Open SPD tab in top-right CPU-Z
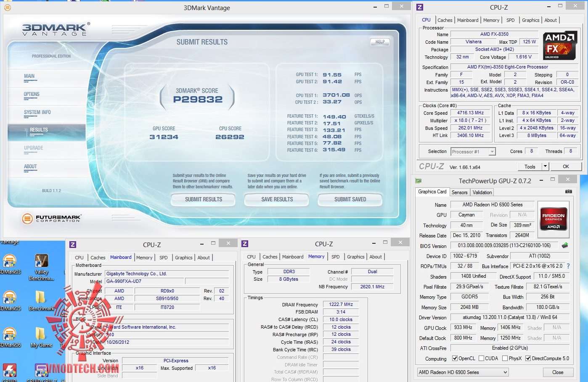Viewport: 588px width, 382px height. (x=510, y=20)
